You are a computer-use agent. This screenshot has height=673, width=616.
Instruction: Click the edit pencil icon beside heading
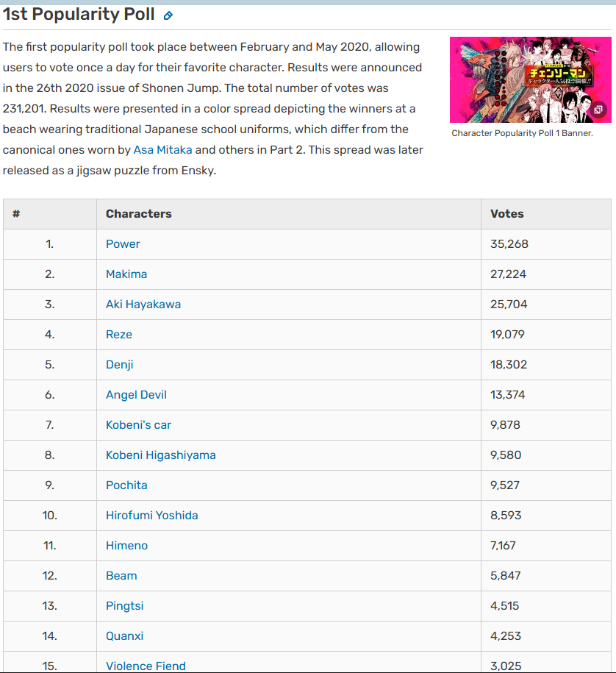pyautogui.click(x=168, y=15)
